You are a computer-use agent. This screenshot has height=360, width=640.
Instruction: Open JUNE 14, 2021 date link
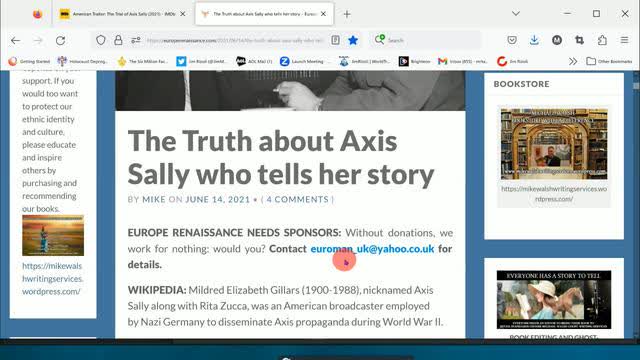coord(218,199)
